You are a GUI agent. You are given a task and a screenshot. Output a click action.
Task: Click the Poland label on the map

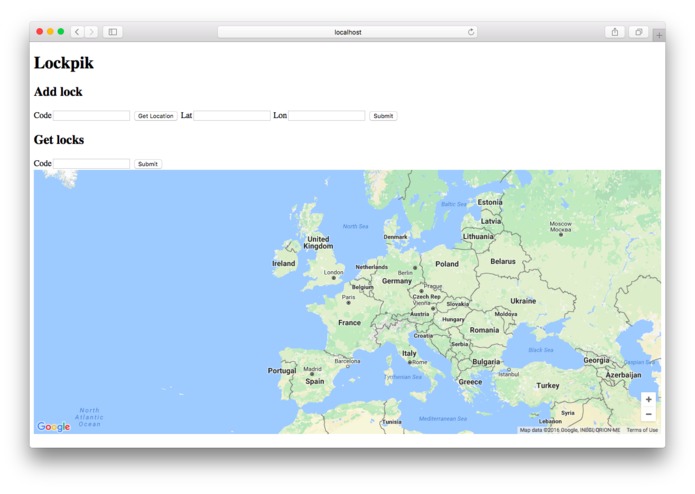447,264
